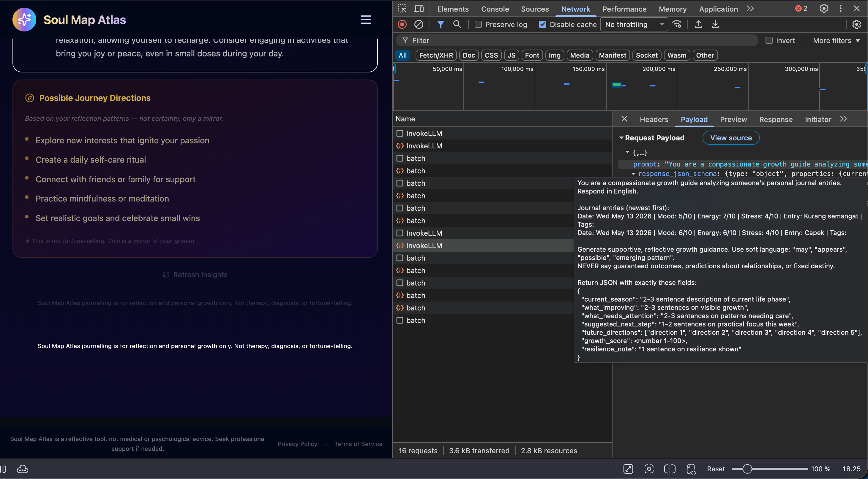Click the Reset zoom button
The image size is (868, 479).
[x=715, y=469]
